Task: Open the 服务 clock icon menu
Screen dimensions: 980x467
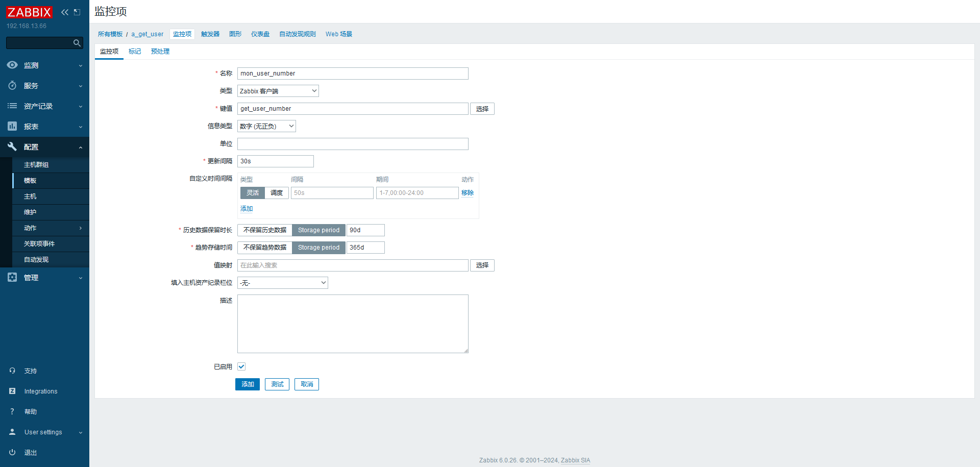Action: [x=12, y=86]
